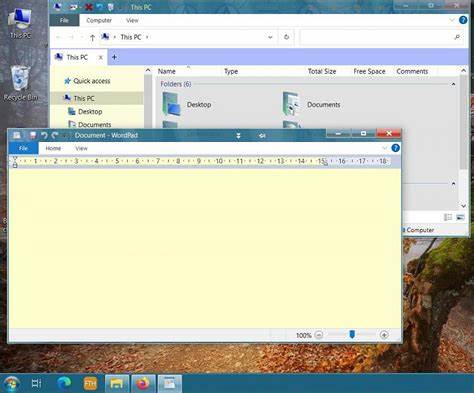Sort by the Type column header
This screenshot has width=474, height=393.
[231, 71]
